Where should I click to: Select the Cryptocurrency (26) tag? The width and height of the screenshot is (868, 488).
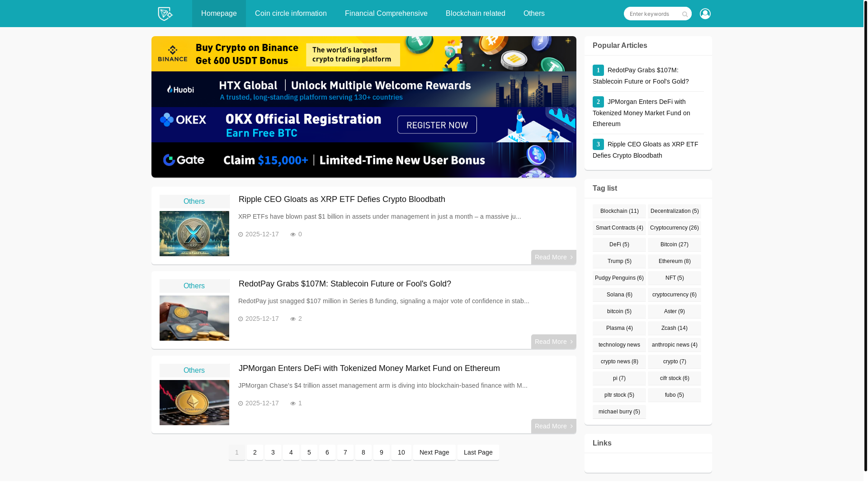pos(675,228)
